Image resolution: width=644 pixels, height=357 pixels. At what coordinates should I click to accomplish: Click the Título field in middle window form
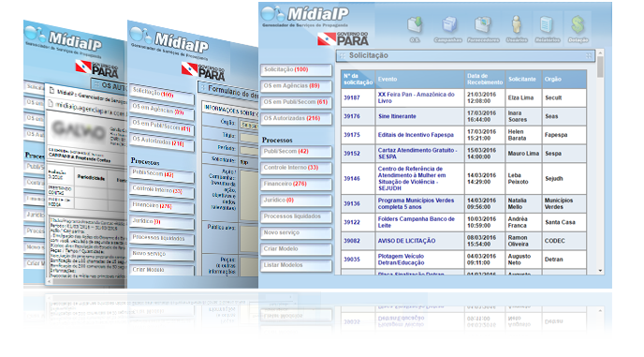(249, 138)
